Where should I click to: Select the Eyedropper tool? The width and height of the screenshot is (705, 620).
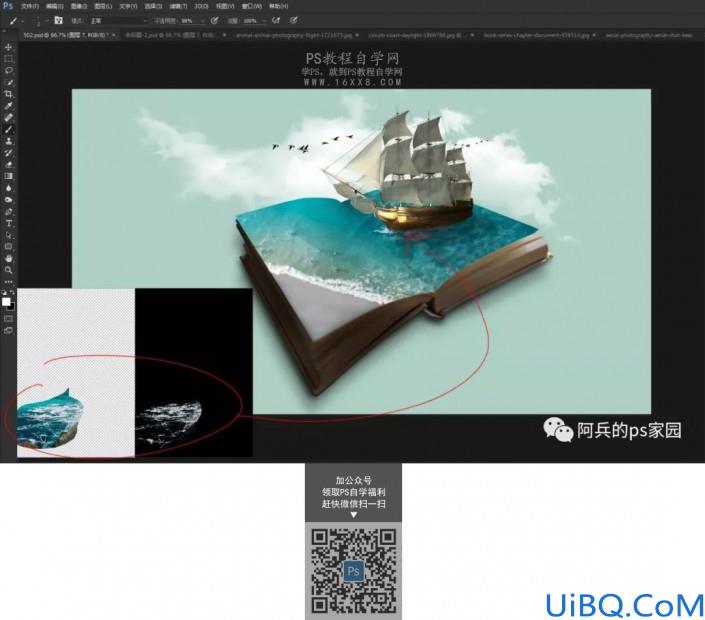click(x=8, y=106)
